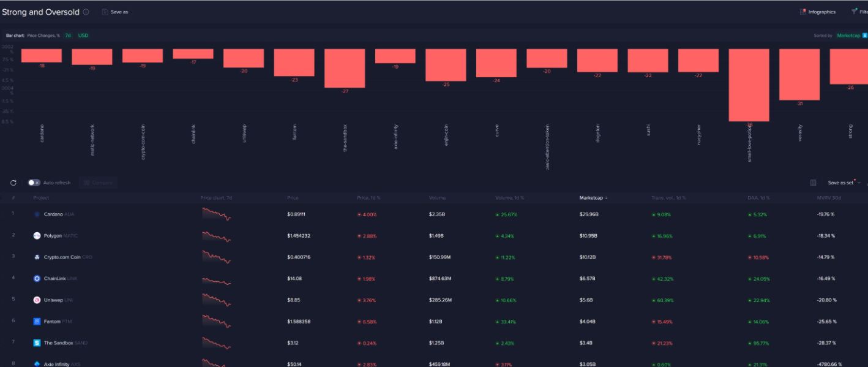The image size is (868, 367).
Task: Click Cardano marketcap value $29.96B
Action: pyautogui.click(x=589, y=214)
